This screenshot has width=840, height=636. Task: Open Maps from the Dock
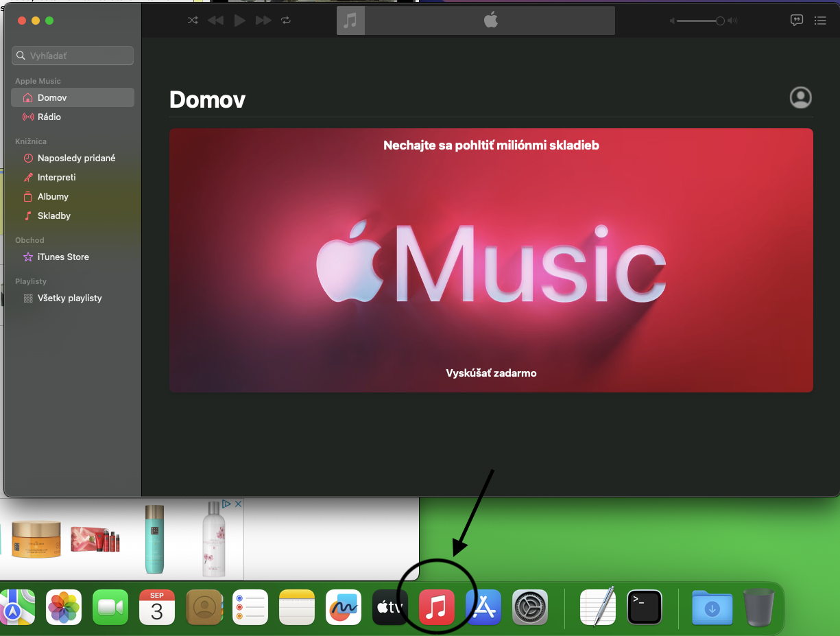pyautogui.click(x=17, y=607)
